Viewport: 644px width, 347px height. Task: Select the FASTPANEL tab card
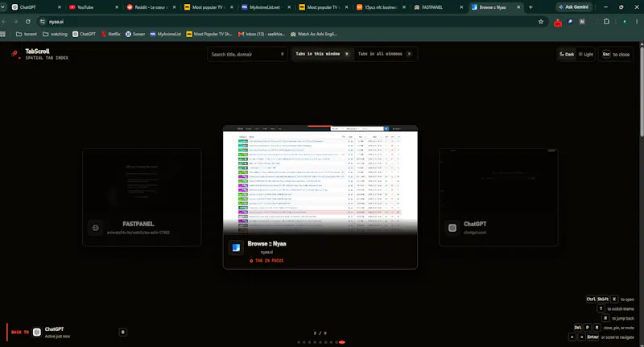pyautogui.click(x=142, y=197)
